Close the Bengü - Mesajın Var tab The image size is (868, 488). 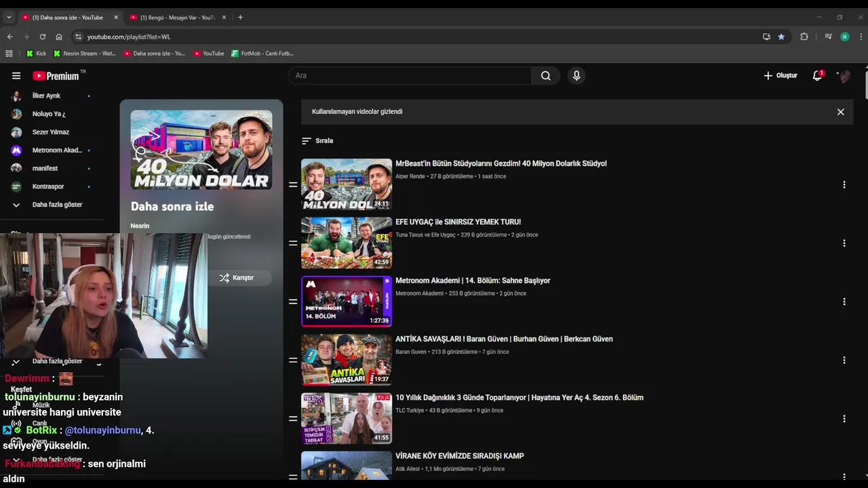coord(224,17)
